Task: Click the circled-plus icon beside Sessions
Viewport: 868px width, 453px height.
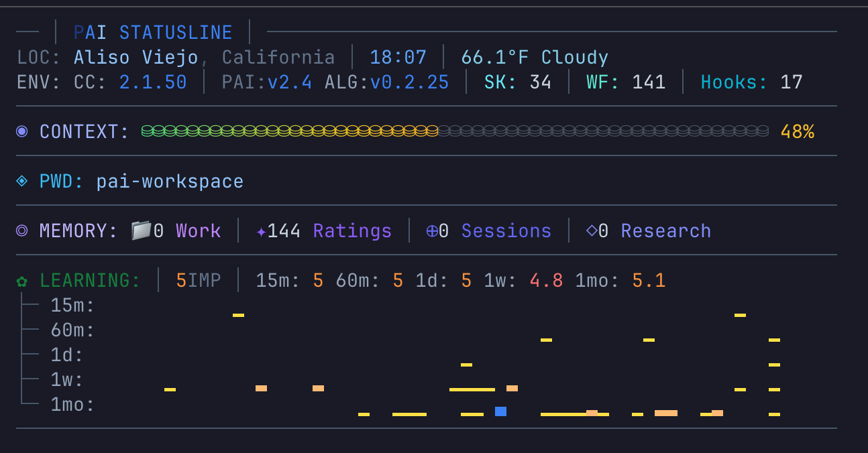Action: click(x=432, y=231)
